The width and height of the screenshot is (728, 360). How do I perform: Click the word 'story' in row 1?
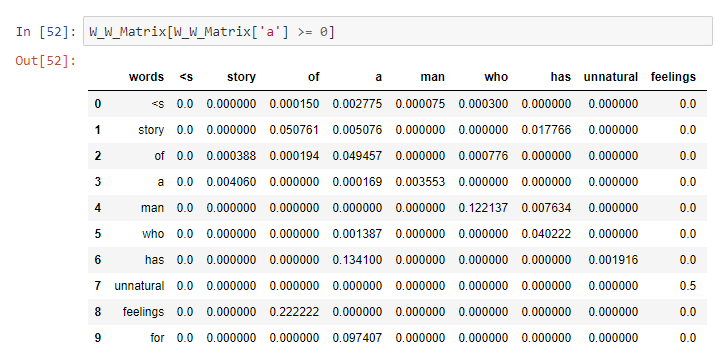click(x=151, y=130)
